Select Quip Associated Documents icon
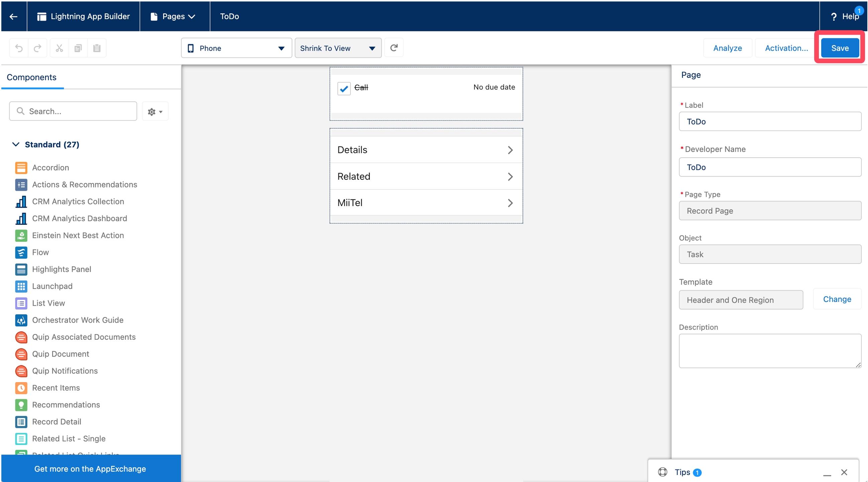868x482 pixels. 21,337
